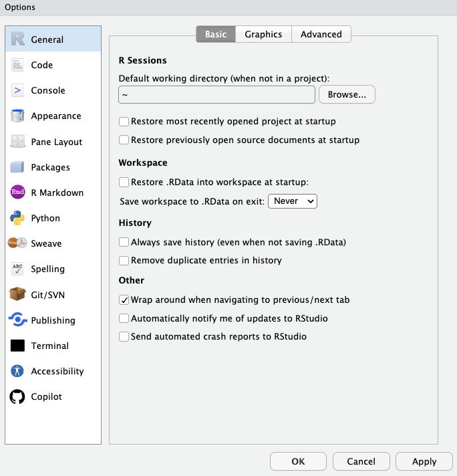Open the GitHub Copilot icon

tap(18, 396)
